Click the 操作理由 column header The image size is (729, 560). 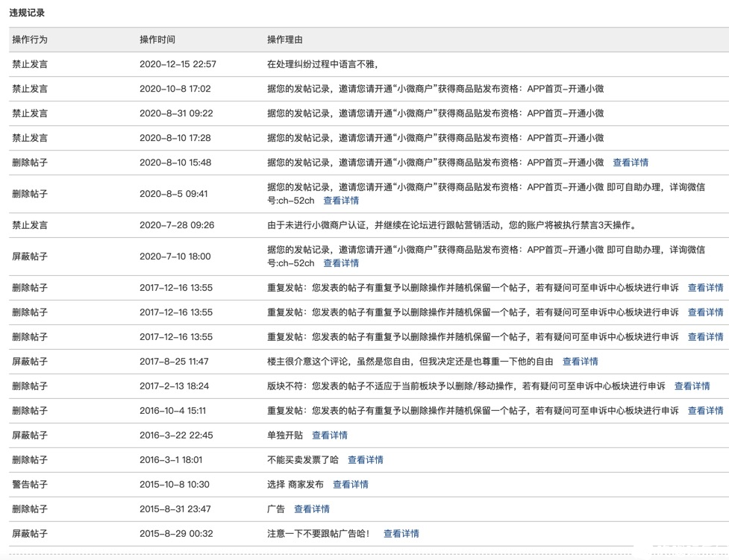click(x=284, y=40)
